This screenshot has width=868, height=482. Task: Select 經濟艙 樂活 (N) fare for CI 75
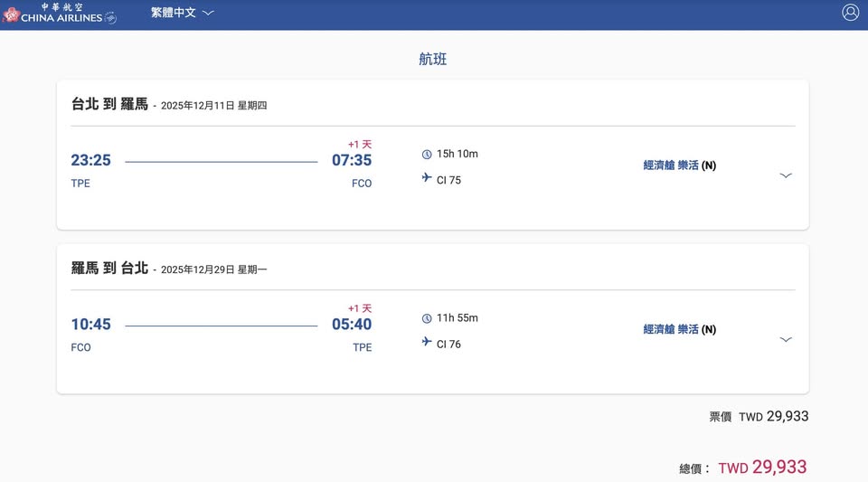[679, 165]
